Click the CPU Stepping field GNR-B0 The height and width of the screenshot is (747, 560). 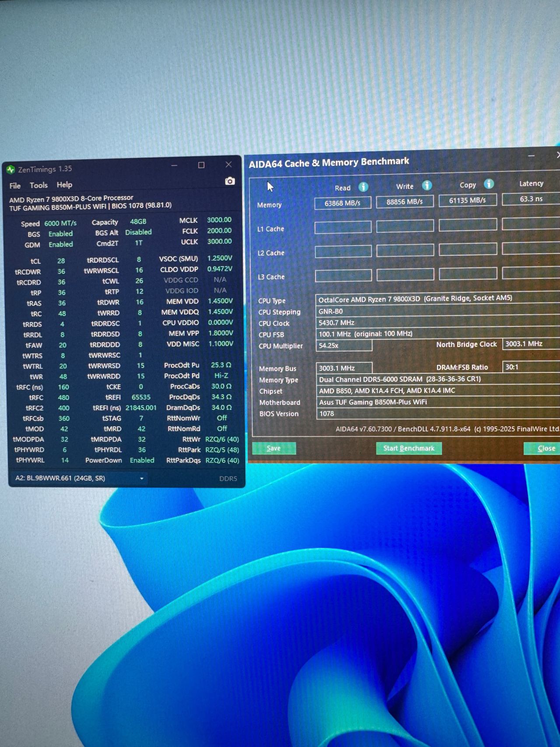(438, 311)
